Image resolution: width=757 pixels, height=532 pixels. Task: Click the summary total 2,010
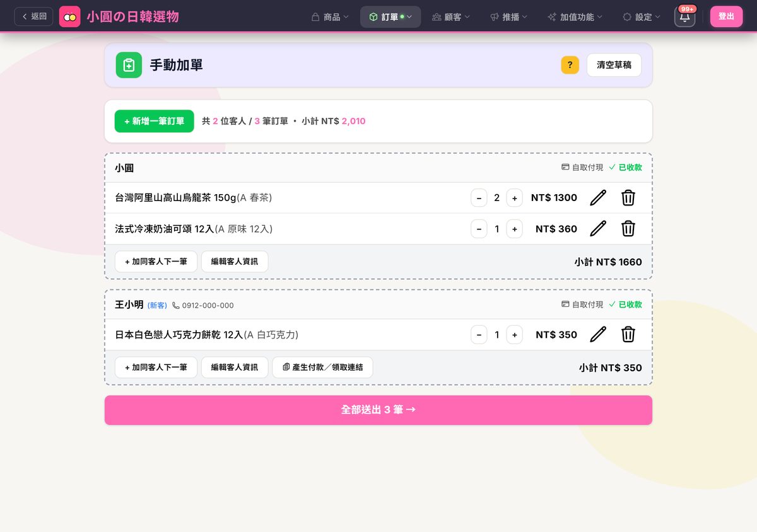click(353, 121)
